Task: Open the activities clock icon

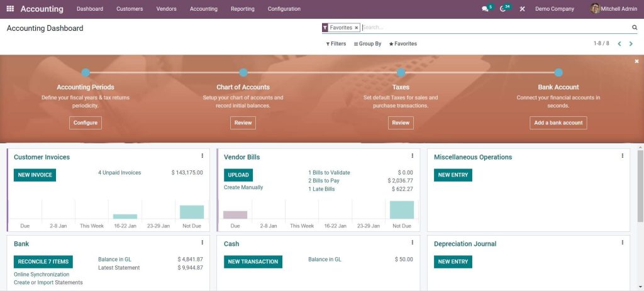Action: click(502, 9)
